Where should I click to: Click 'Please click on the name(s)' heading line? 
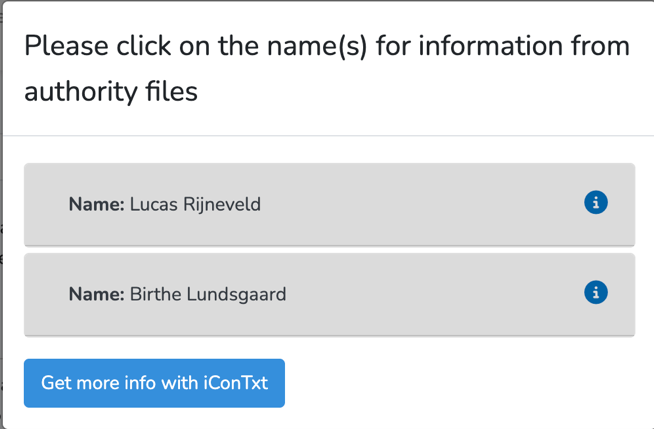(x=326, y=46)
